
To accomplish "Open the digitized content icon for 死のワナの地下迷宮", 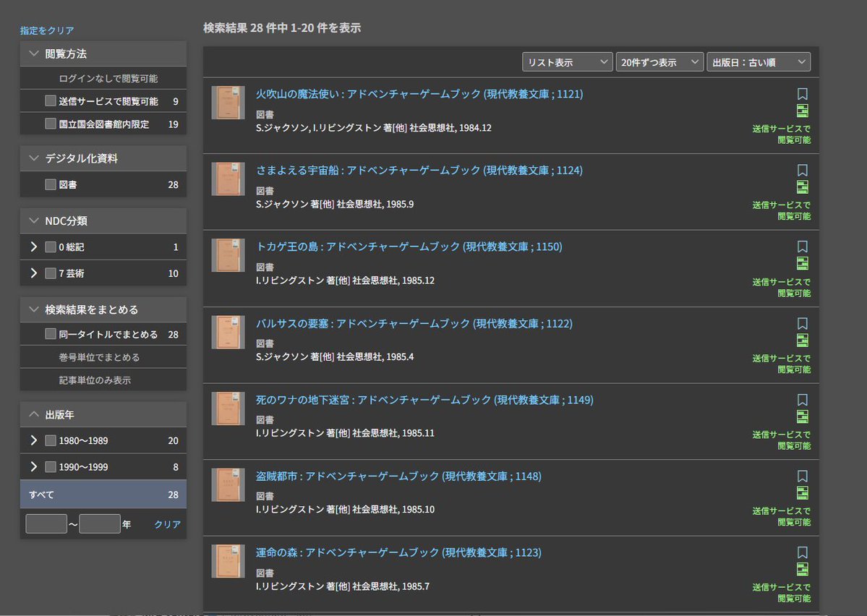I will coord(802,416).
